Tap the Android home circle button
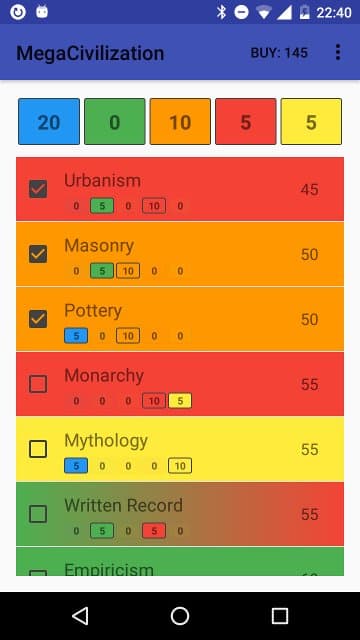The height and width of the screenshot is (640, 360). pyautogui.click(x=180, y=616)
